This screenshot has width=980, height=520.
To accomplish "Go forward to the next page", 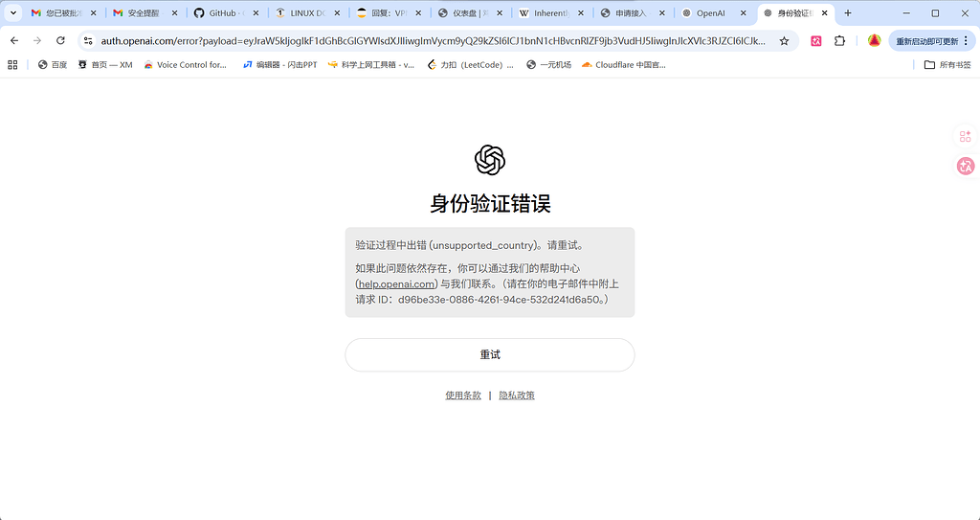I will (37, 40).
